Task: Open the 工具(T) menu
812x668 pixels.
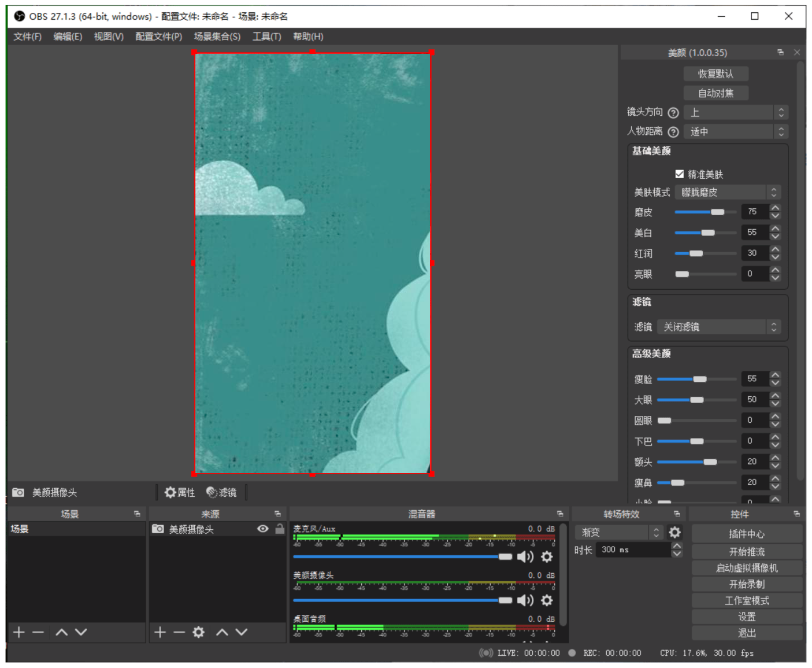Action: 267,37
